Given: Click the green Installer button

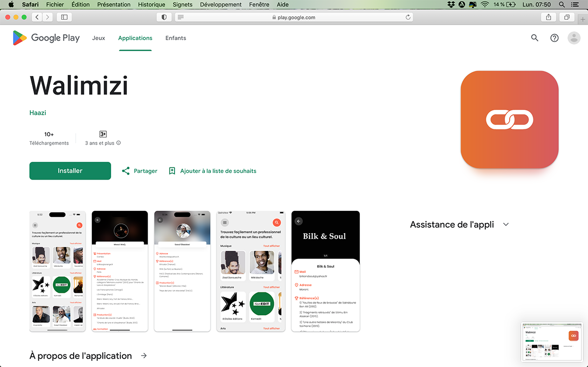Looking at the screenshot, I should pyautogui.click(x=70, y=171).
